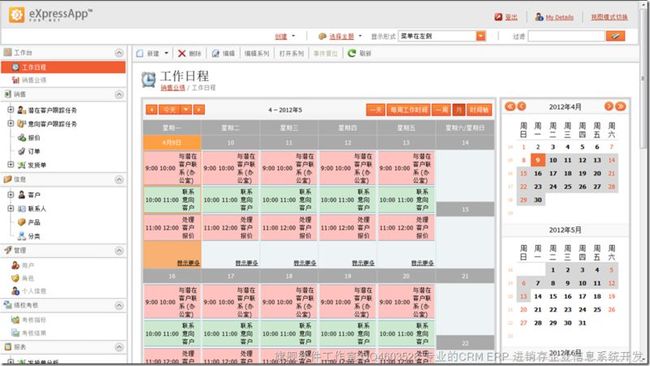Click the 编辑系列 toolbar button
This screenshot has height=366, width=650.
point(257,53)
